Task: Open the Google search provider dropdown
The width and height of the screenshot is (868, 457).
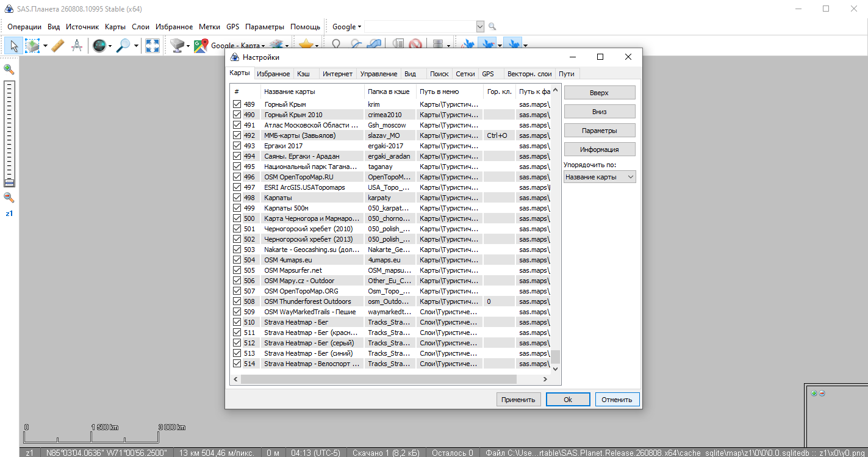Action: 346,27
